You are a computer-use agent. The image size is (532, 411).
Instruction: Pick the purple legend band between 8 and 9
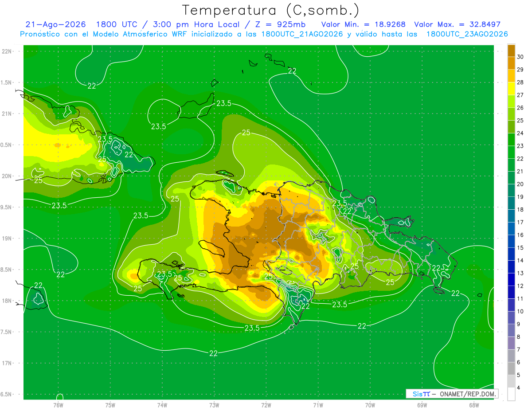tap(512, 330)
